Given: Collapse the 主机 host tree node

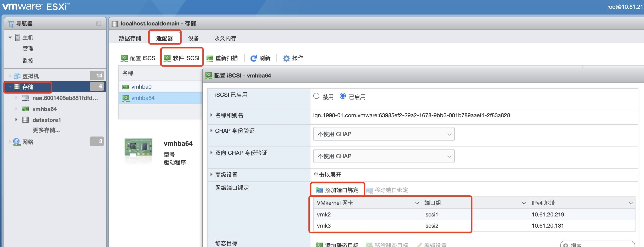Looking at the screenshot, I should (10, 38).
